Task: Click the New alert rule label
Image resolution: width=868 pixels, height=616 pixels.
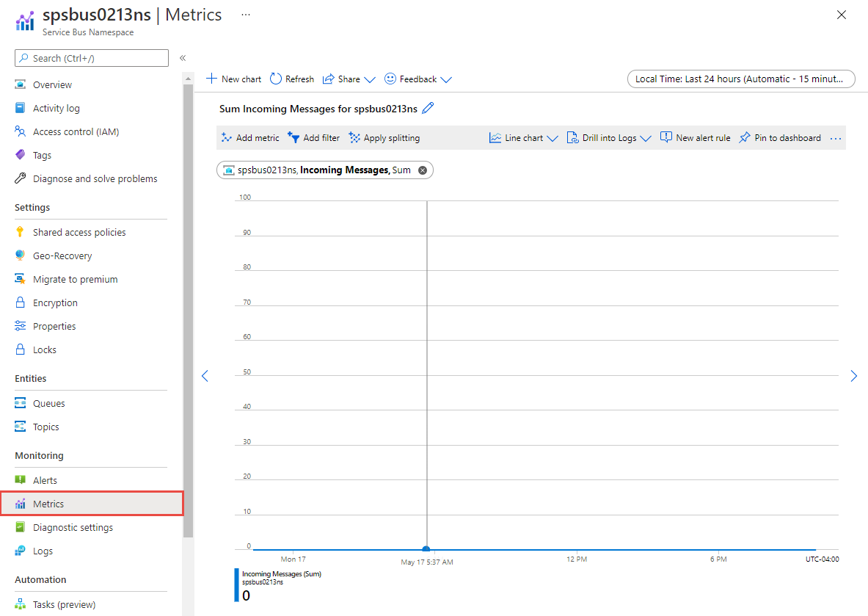Action: pyautogui.click(x=703, y=138)
